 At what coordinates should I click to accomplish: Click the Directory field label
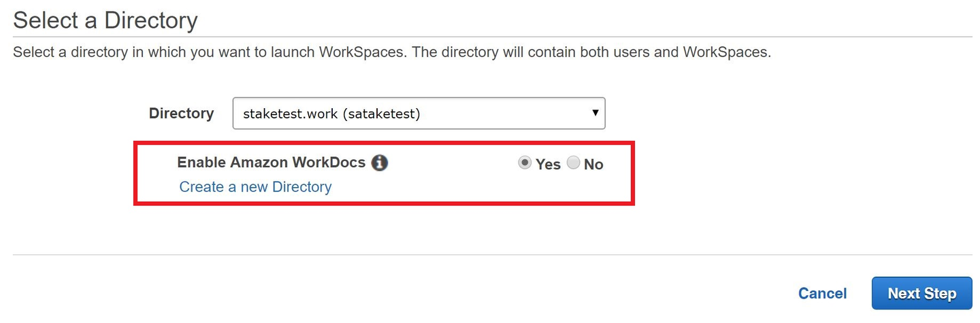(181, 114)
